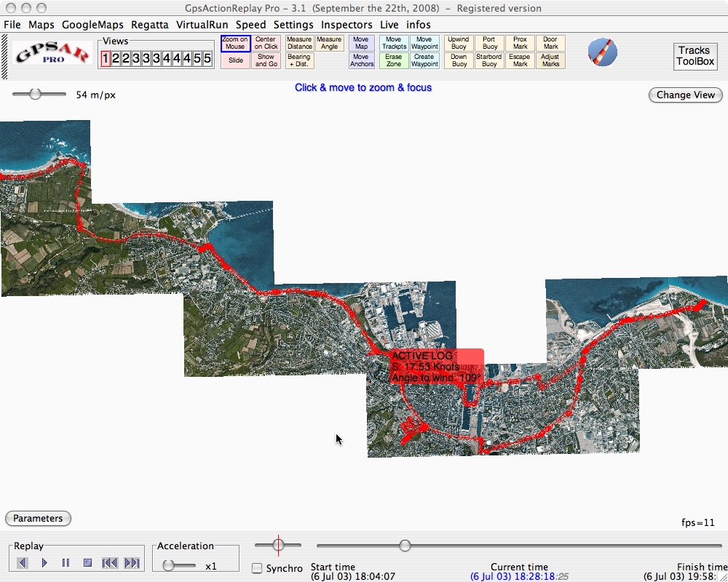728x582 pixels.
Task: Click the red ACTIVE LOG info label
Action: point(436,367)
